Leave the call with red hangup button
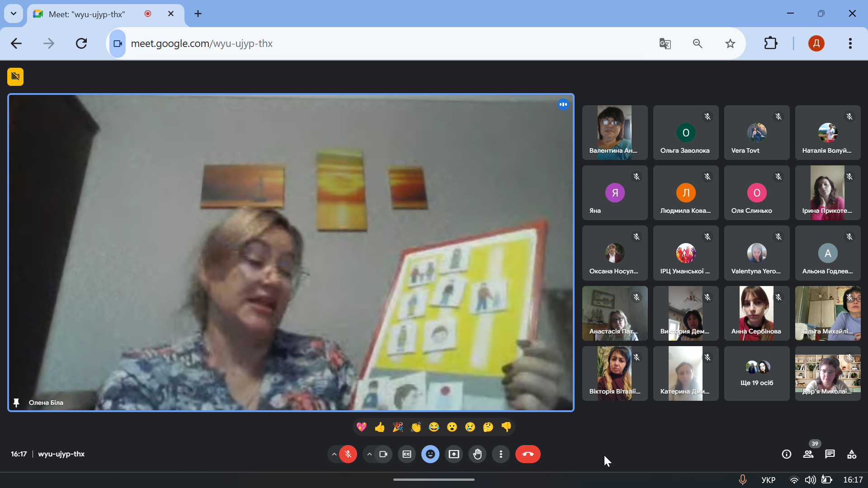 [528, 454]
